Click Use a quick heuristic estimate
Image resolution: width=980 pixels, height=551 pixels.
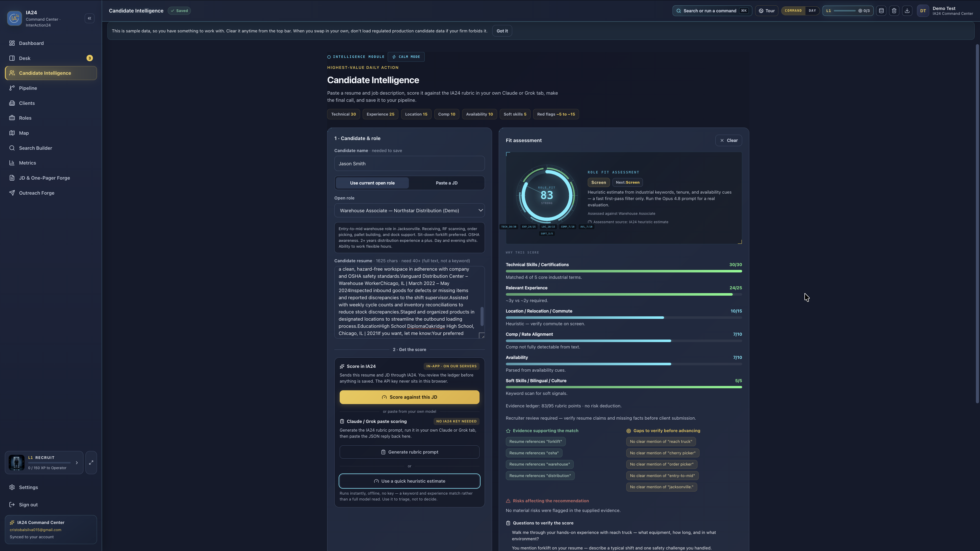click(x=409, y=481)
